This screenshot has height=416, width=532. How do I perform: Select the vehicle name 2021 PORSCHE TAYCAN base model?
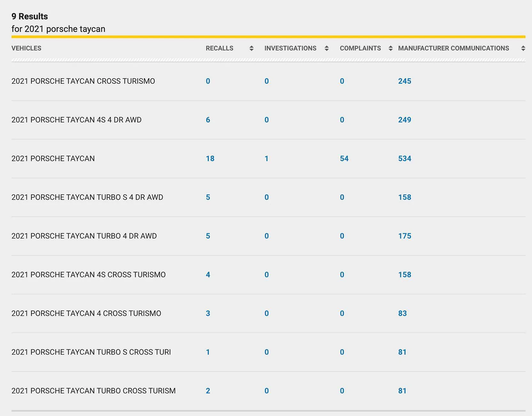pos(53,159)
